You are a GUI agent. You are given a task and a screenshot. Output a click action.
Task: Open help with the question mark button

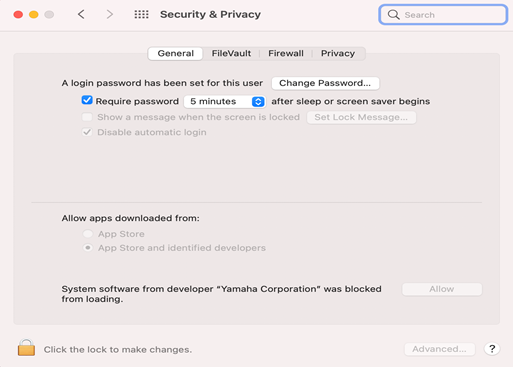tap(492, 349)
